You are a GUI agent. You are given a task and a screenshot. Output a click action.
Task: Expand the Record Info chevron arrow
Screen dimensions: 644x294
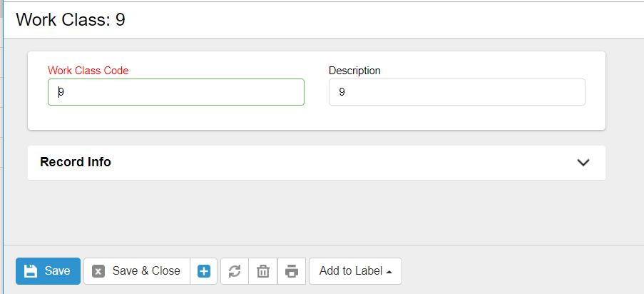(583, 162)
